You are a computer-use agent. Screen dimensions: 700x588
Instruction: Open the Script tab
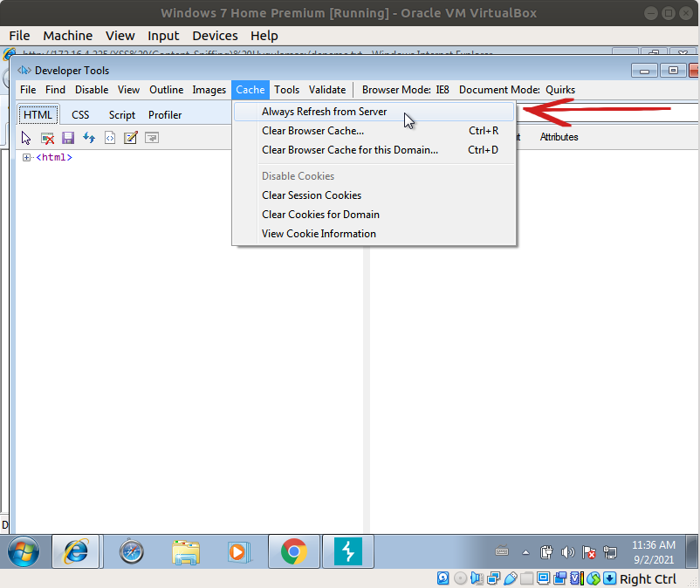pyautogui.click(x=122, y=115)
